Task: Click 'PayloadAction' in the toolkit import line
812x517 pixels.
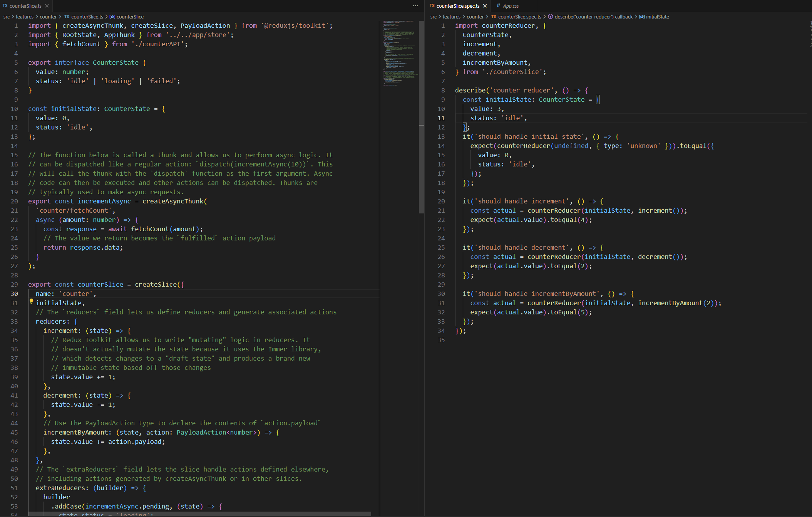Action: coord(205,25)
